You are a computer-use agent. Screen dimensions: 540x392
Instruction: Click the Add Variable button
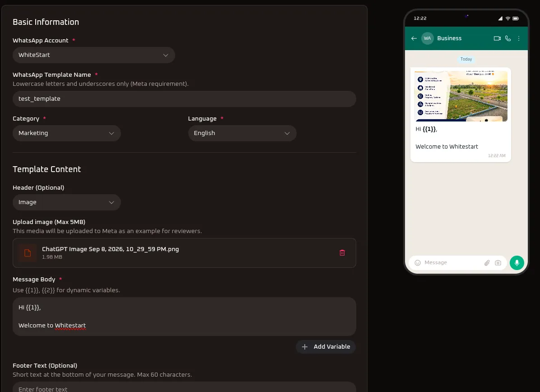326,347
